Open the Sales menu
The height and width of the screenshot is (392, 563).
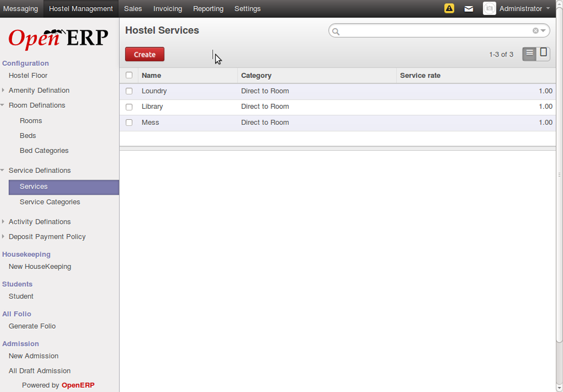click(x=133, y=9)
